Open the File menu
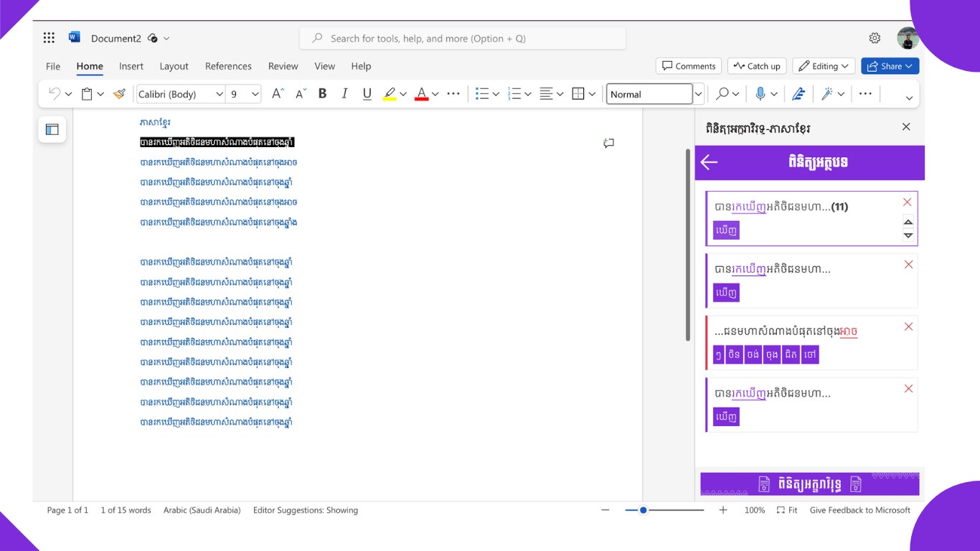 (53, 66)
